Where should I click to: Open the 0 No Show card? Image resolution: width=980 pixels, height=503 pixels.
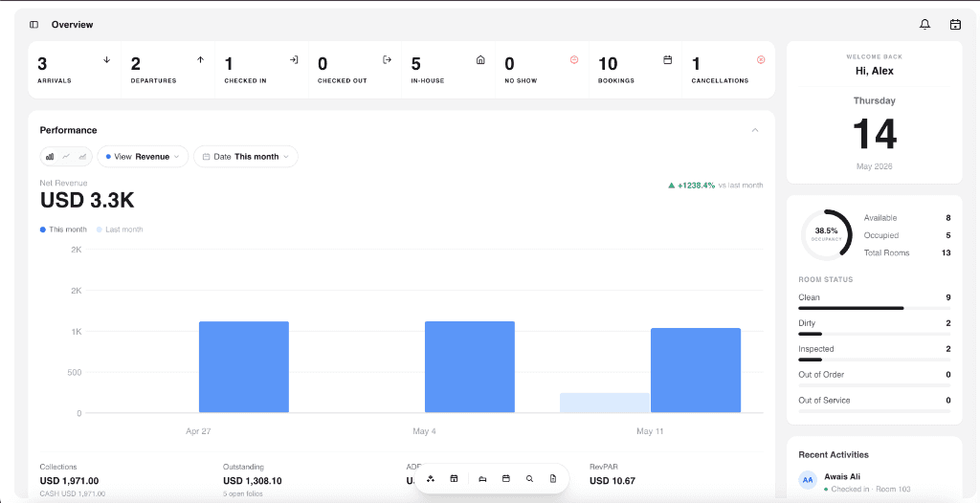(542, 70)
